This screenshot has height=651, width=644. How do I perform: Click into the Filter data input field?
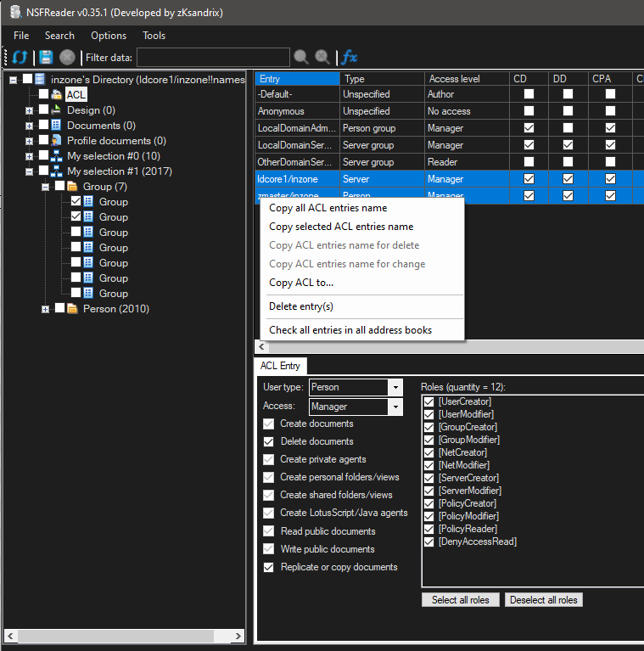[212, 58]
